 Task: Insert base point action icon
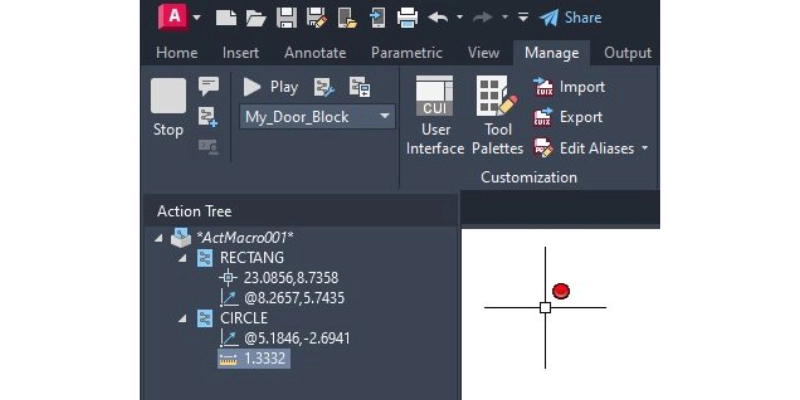point(208,117)
